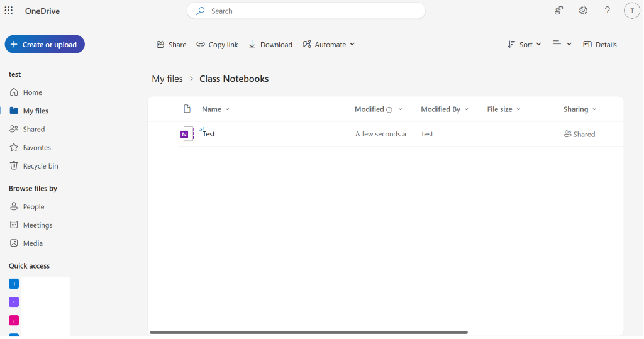Click Class Notebooks breadcrumb
Viewport: 644px width, 339px height.
[x=234, y=79]
